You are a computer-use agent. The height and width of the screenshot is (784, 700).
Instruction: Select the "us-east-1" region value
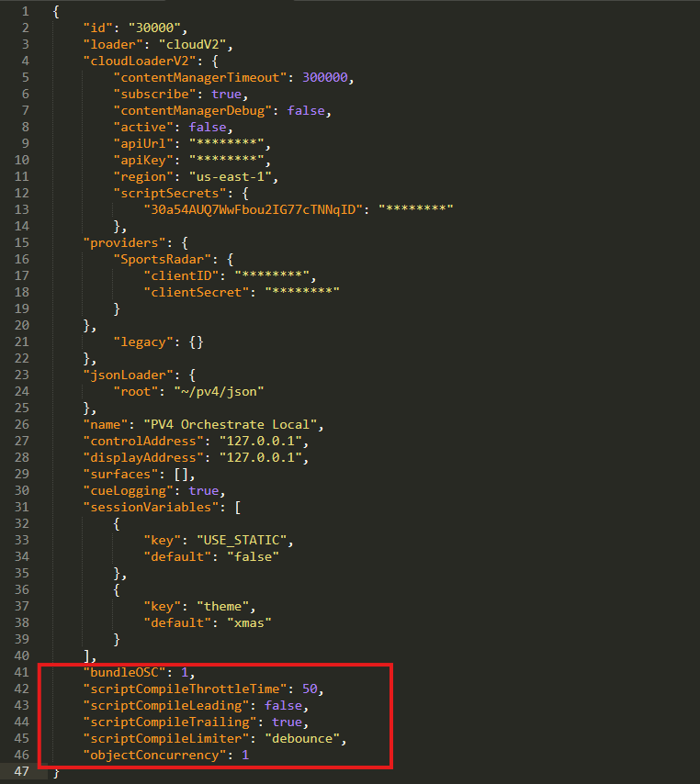231,176
